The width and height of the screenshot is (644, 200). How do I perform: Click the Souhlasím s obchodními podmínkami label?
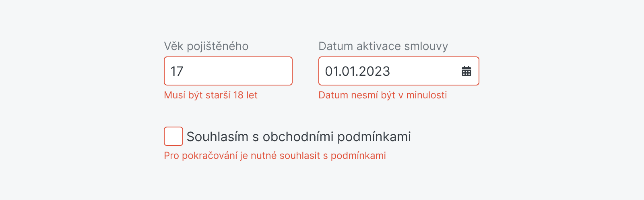(298, 137)
